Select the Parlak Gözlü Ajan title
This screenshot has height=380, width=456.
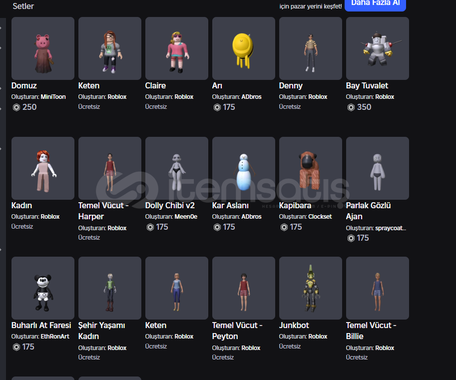pyautogui.click(x=368, y=211)
